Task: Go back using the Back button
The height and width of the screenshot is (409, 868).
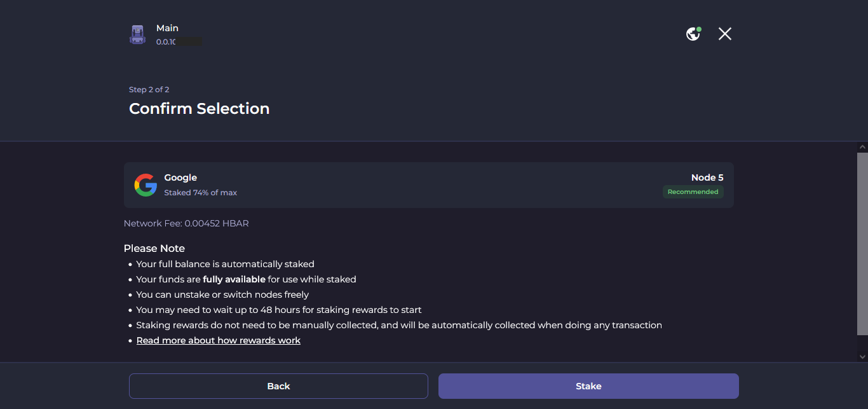Action: 278,386
